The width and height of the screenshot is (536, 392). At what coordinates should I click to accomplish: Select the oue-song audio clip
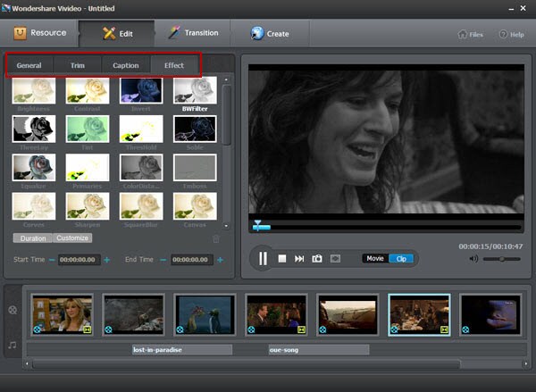click(x=319, y=350)
